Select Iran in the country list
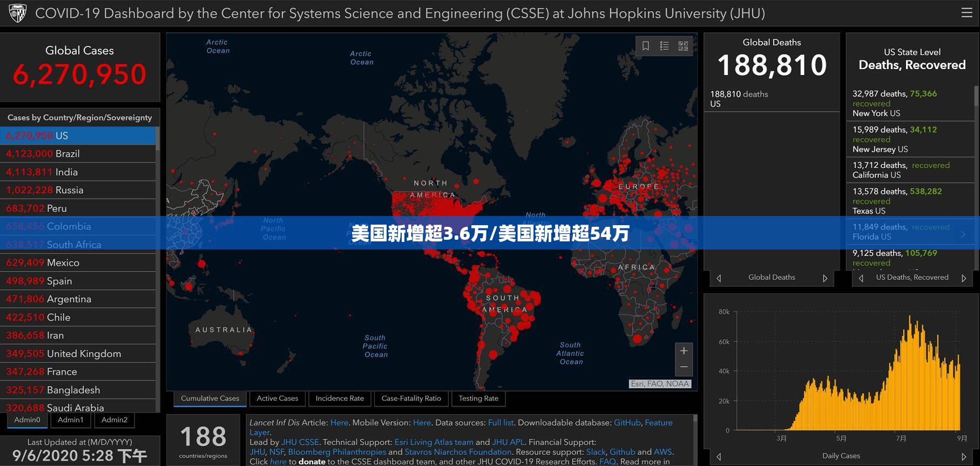Screen dimensions: 980x466 click(78, 335)
